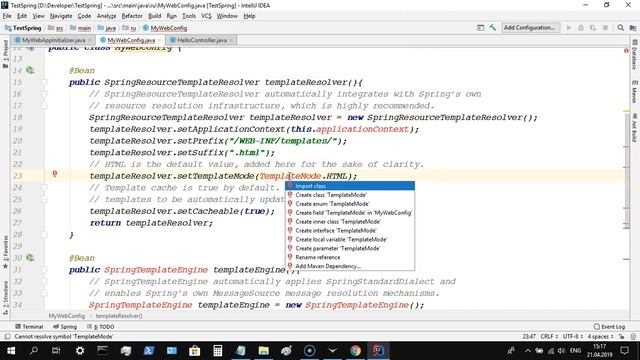
Task: Click the 23:47 caret position indicator
Action: pyautogui.click(x=529, y=337)
